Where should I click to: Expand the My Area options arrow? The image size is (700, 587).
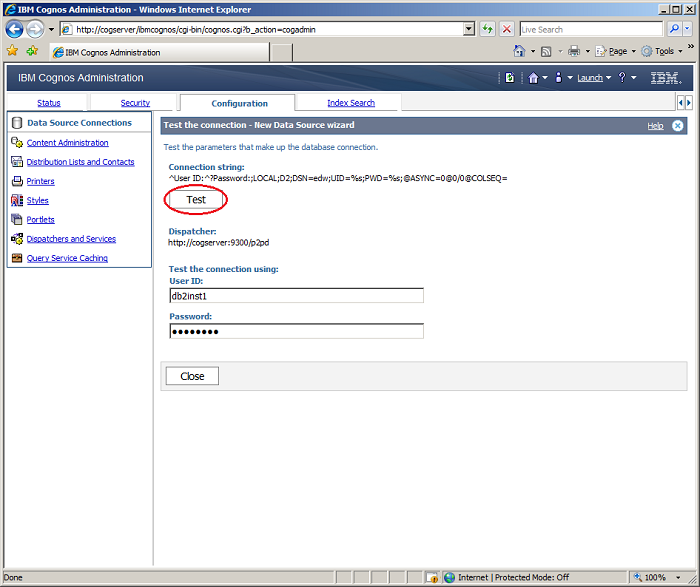[570, 78]
